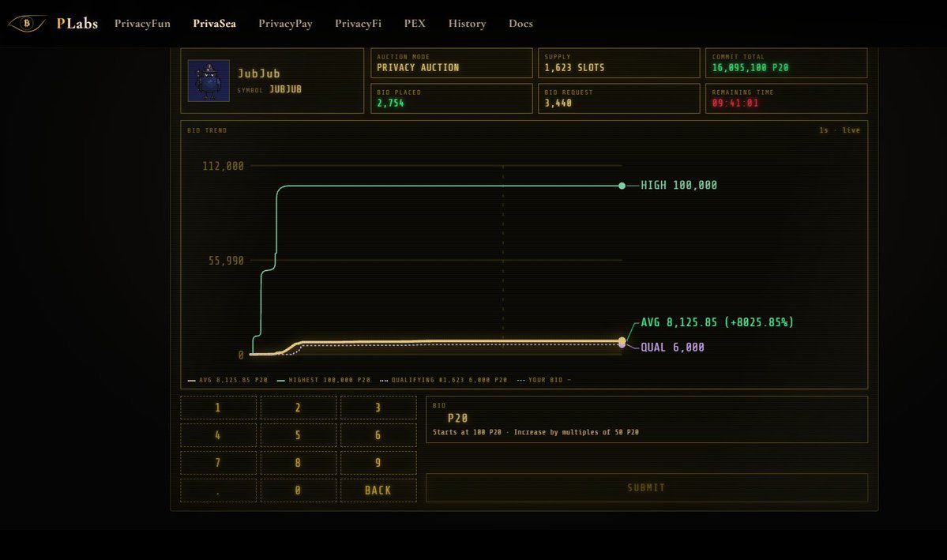Image resolution: width=947 pixels, height=560 pixels.
Task: Click the PLabs brand name
Action: pos(77,23)
